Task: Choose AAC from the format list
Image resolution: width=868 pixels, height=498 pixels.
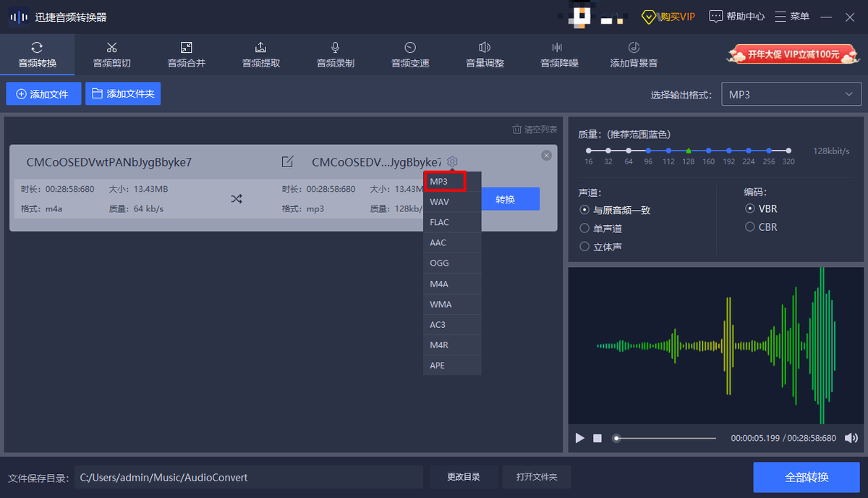Action: click(452, 242)
